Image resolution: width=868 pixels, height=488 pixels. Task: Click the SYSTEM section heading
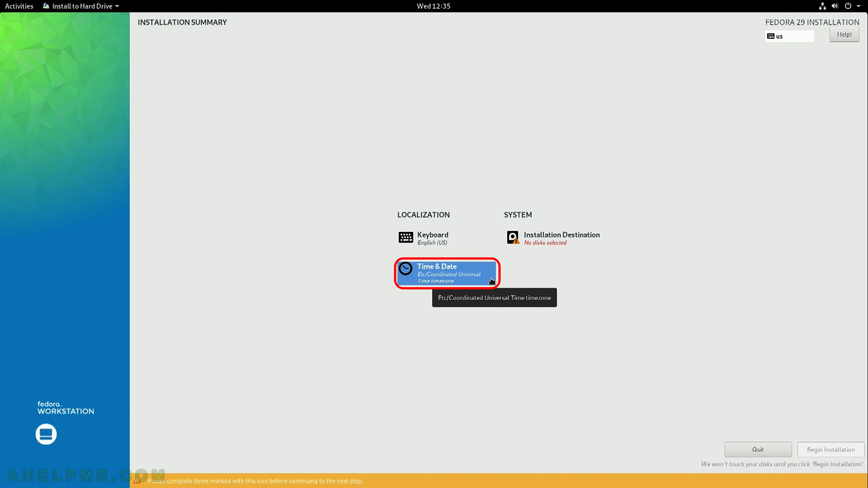coord(518,215)
